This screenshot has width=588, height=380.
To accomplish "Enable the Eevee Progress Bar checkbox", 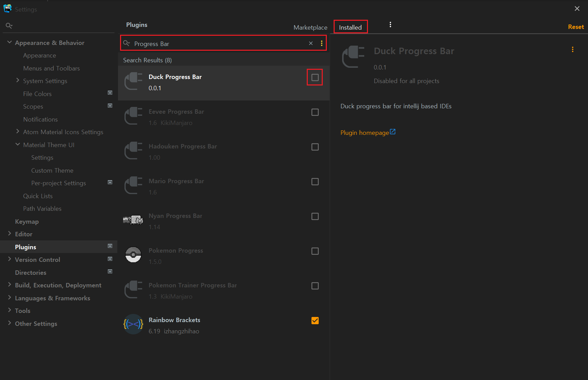I will [315, 112].
